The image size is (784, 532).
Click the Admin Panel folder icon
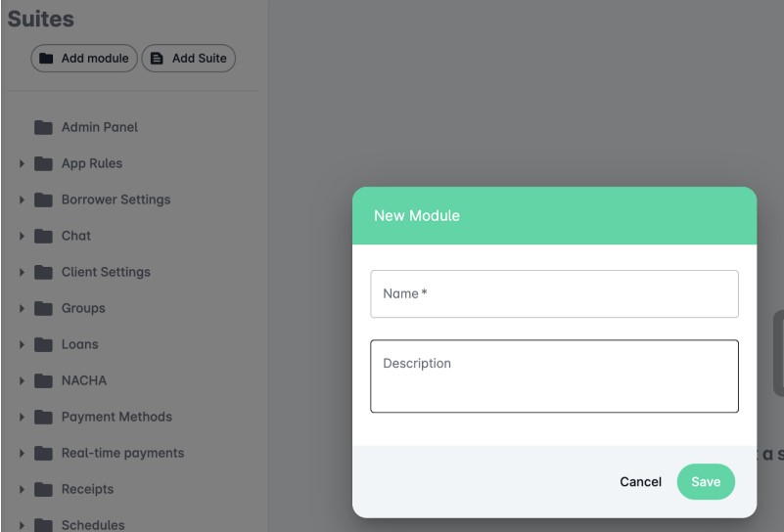43,127
